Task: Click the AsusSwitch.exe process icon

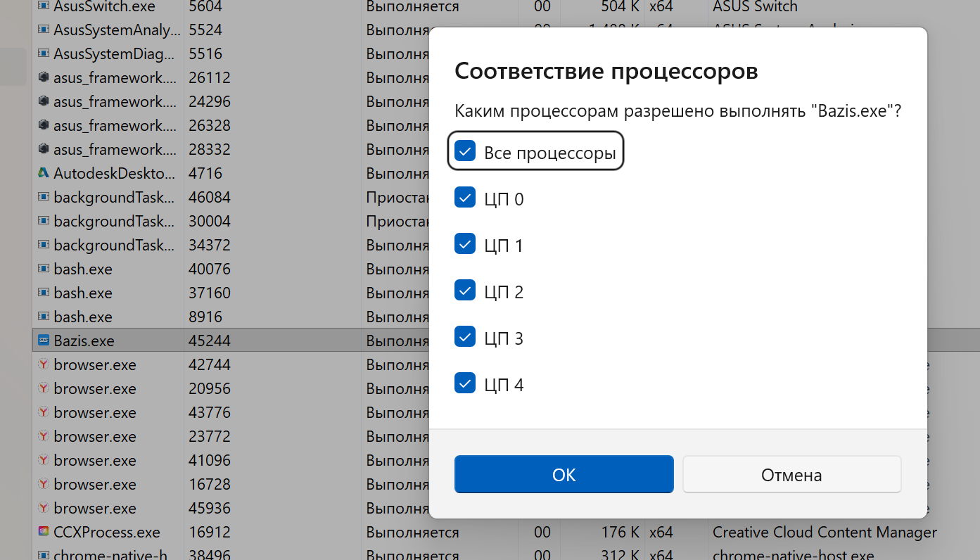Action: coord(43,6)
